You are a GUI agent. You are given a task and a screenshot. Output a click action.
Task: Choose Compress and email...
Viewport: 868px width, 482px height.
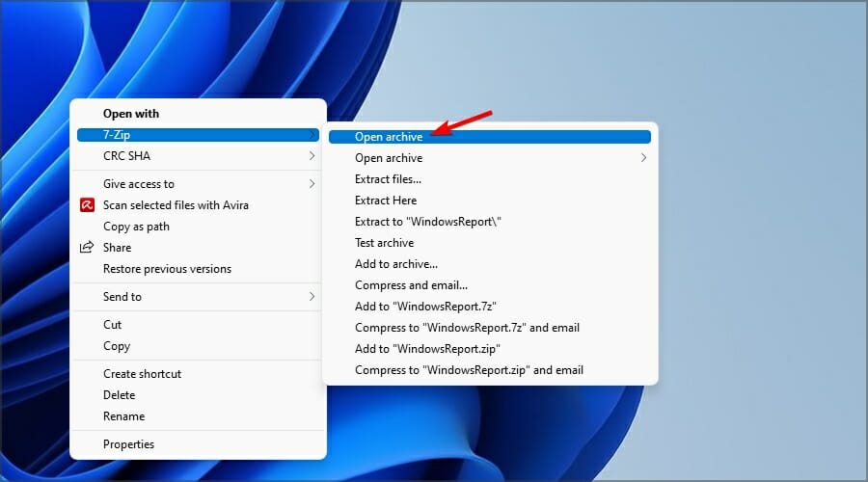coord(490,285)
